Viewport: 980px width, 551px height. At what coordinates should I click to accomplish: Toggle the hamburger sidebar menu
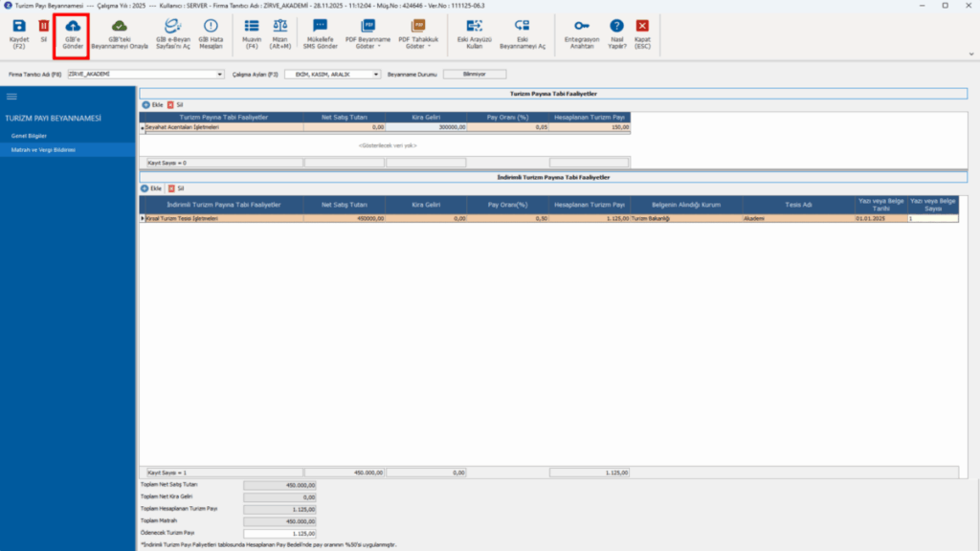pyautogui.click(x=11, y=97)
